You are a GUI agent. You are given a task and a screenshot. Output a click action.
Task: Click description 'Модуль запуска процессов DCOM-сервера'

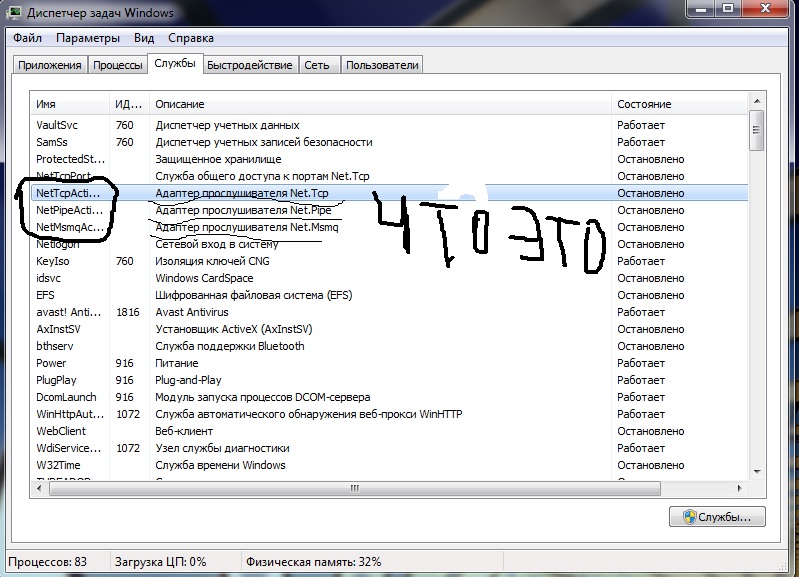(263, 397)
